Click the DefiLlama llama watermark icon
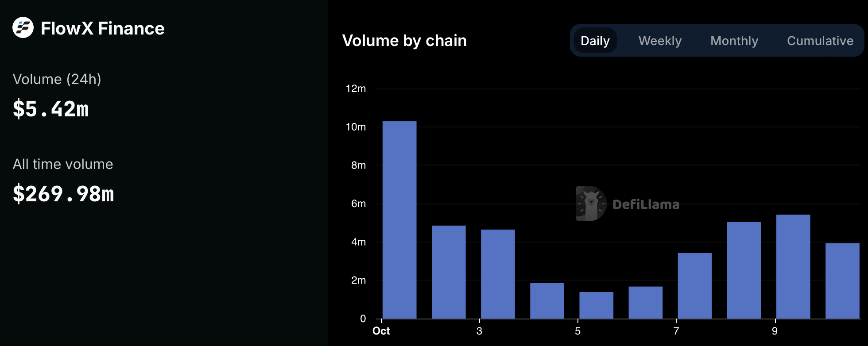The height and width of the screenshot is (346, 868). point(591,204)
